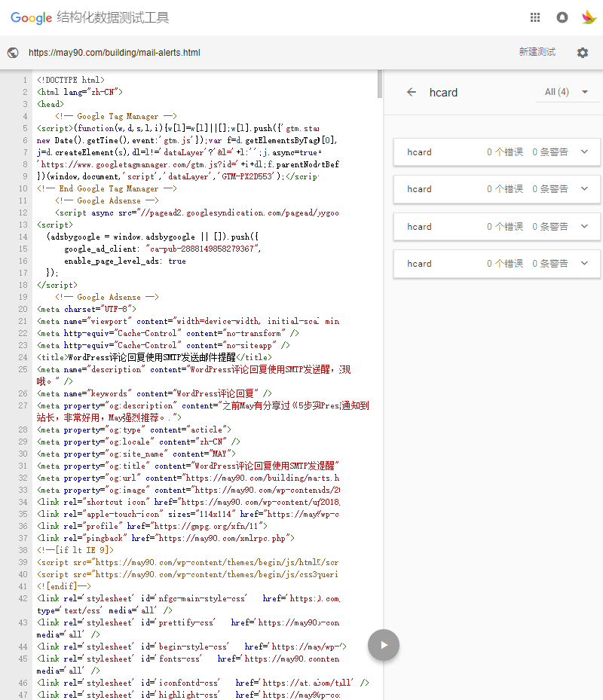
Task: Expand the first hcard result
Action: [x=584, y=152]
